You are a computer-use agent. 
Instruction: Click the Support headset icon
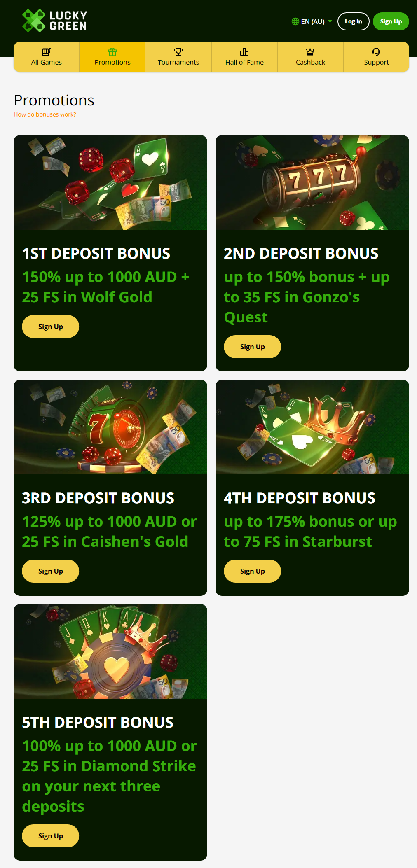376,52
